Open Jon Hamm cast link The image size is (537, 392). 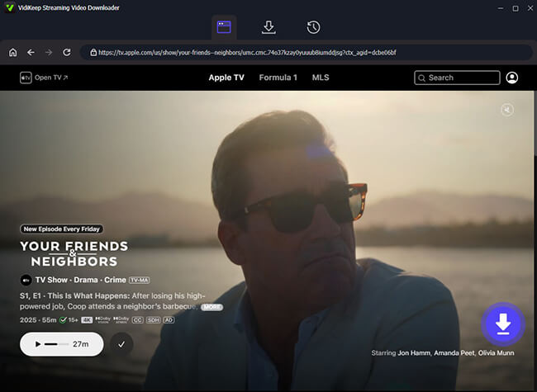point(414,352)
